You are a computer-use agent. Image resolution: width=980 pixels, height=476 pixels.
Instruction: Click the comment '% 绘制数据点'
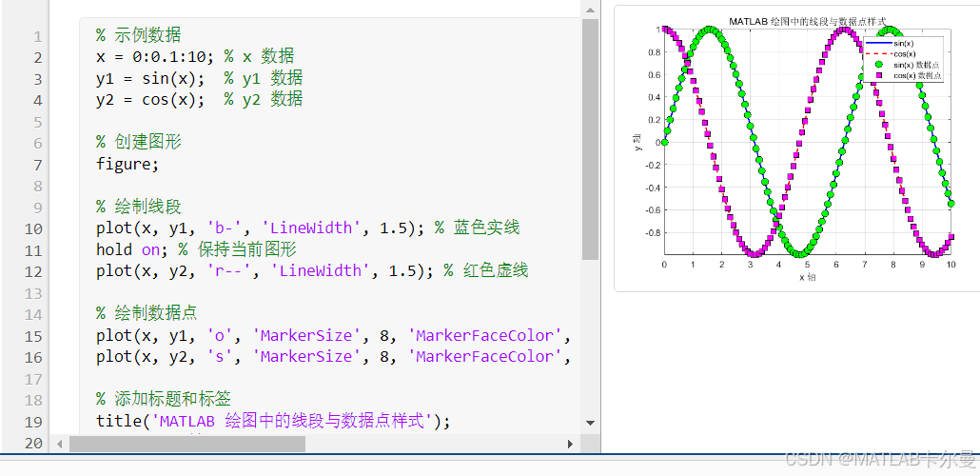[147, 313]
